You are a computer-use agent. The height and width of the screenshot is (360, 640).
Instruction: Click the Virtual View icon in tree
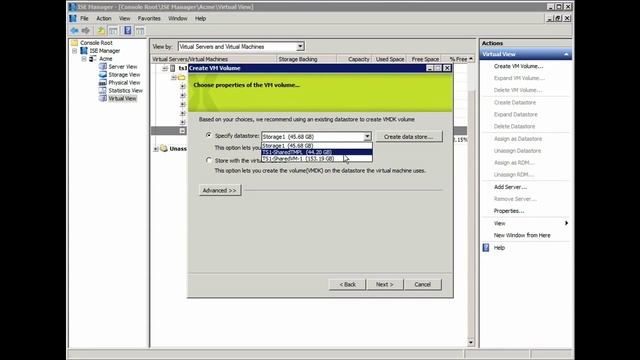point(102,98)
